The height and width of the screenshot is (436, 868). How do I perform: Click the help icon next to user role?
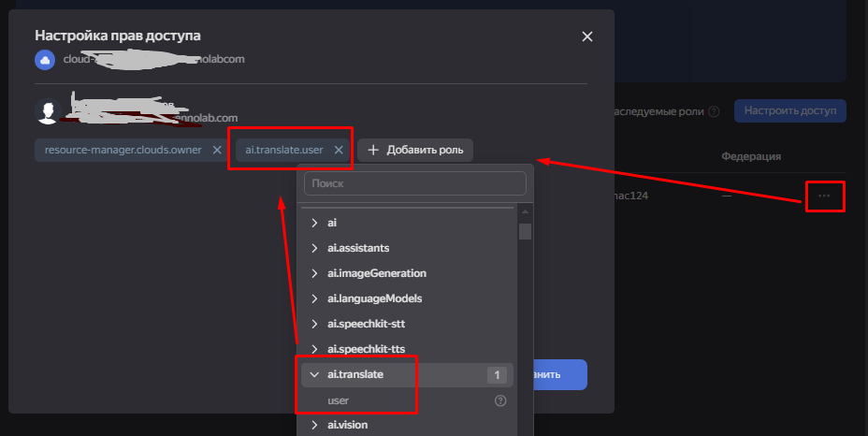coord(500,400)
